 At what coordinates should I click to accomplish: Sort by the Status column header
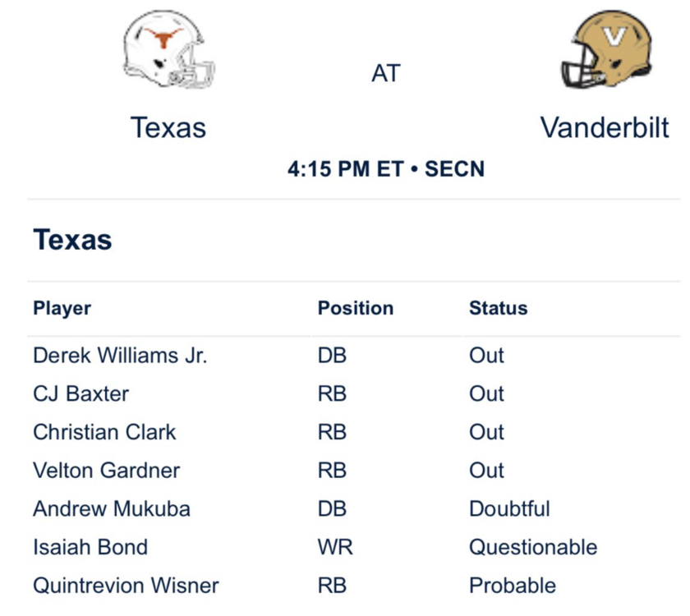498,309
